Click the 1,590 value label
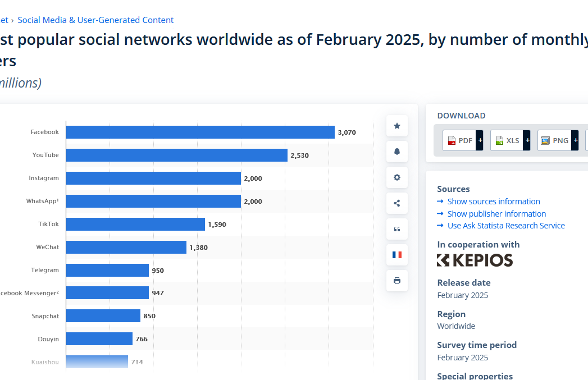The image size is (588, 380). point(217,225)
